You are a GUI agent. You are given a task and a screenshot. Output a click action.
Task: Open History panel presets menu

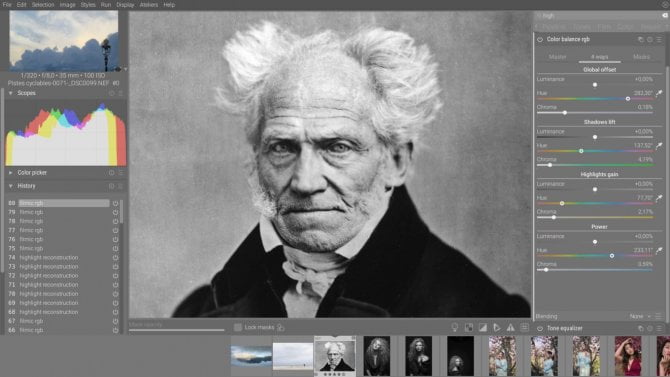(x=120, y=186)
